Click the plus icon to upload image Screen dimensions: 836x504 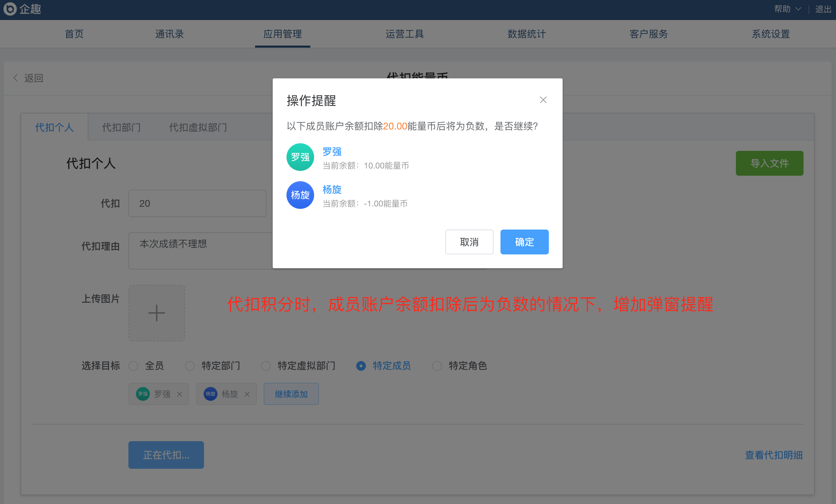156,313
